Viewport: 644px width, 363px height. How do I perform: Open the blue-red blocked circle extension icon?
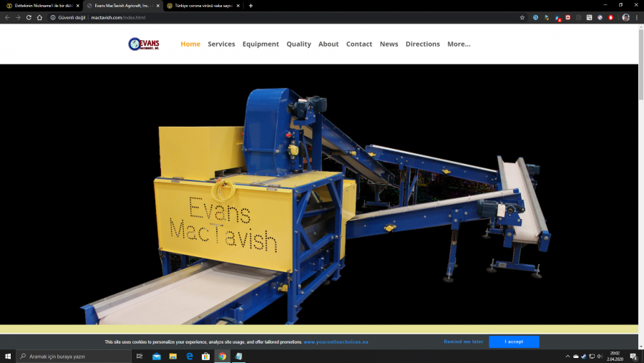600,17
